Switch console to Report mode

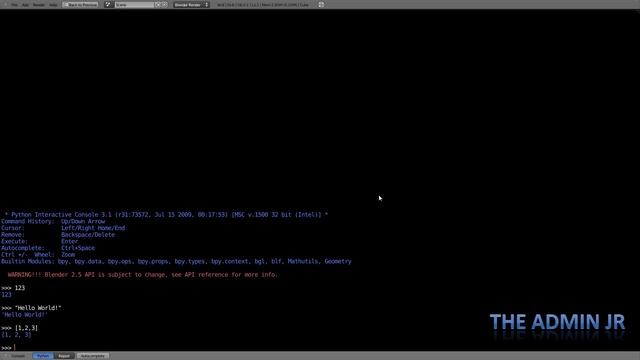pos(64,356)
